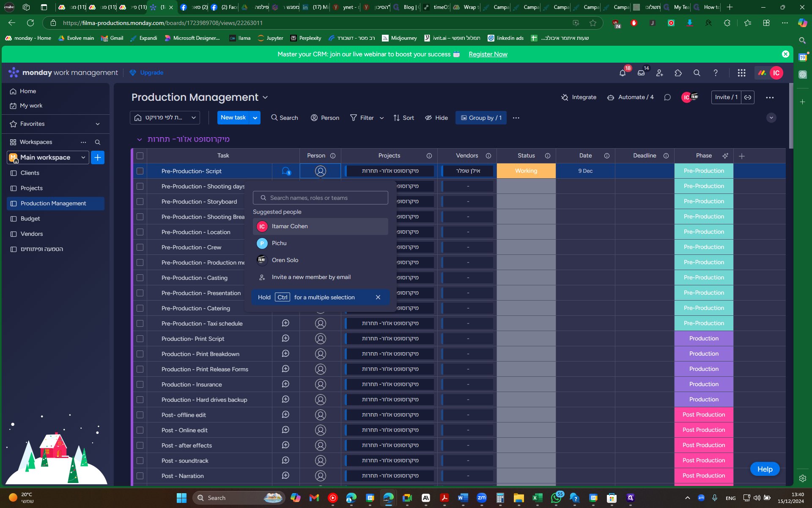812x508 pixels.
Task: Open Excel from taskbar
Action: tap(537, 498)
